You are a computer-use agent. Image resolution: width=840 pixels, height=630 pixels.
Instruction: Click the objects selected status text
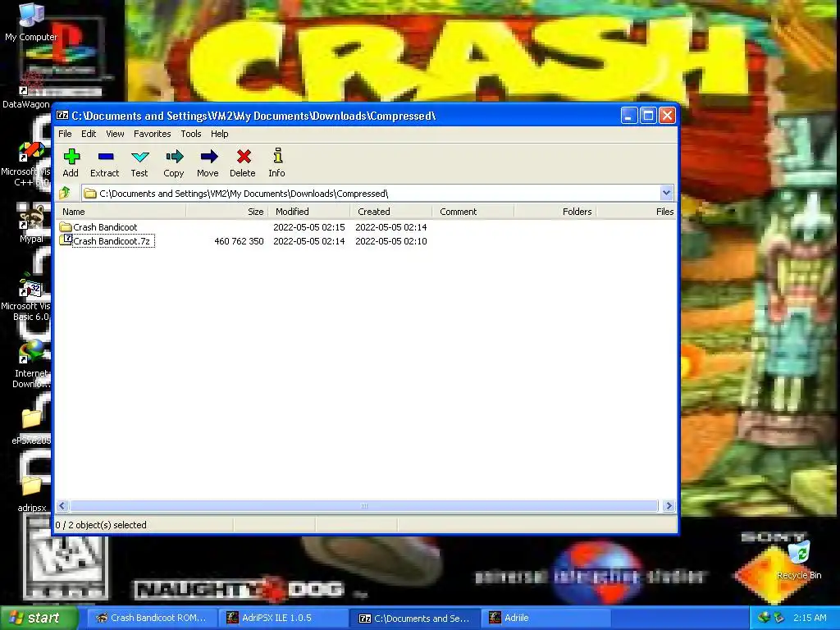pos(101,525)
